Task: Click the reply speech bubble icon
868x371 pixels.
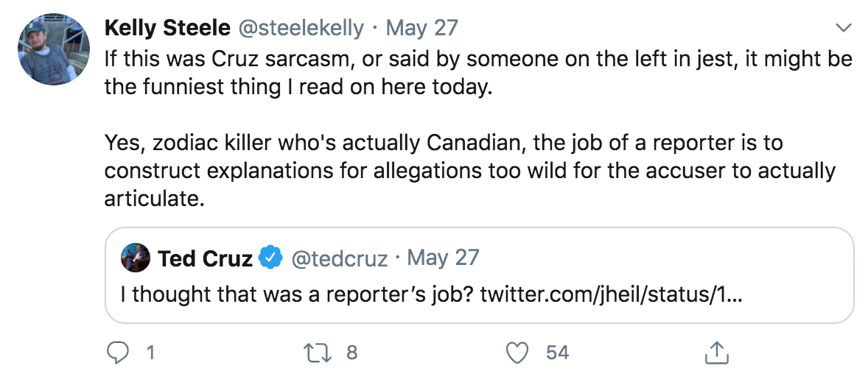Action: pos(118,353)
